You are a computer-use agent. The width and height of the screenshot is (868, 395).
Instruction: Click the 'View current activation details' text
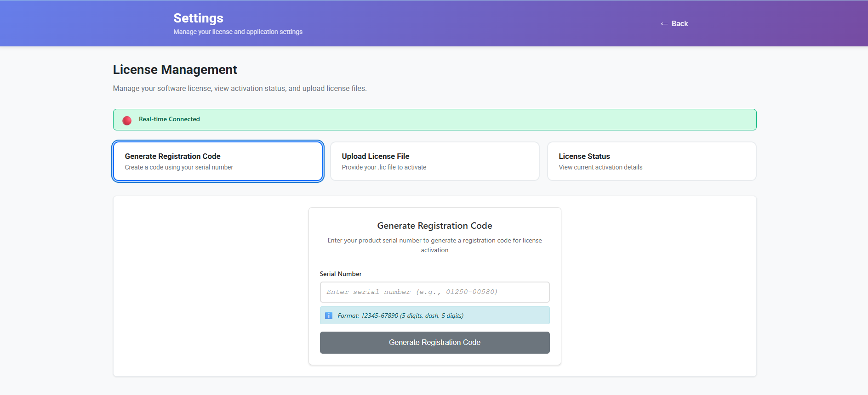coord(600,167)
